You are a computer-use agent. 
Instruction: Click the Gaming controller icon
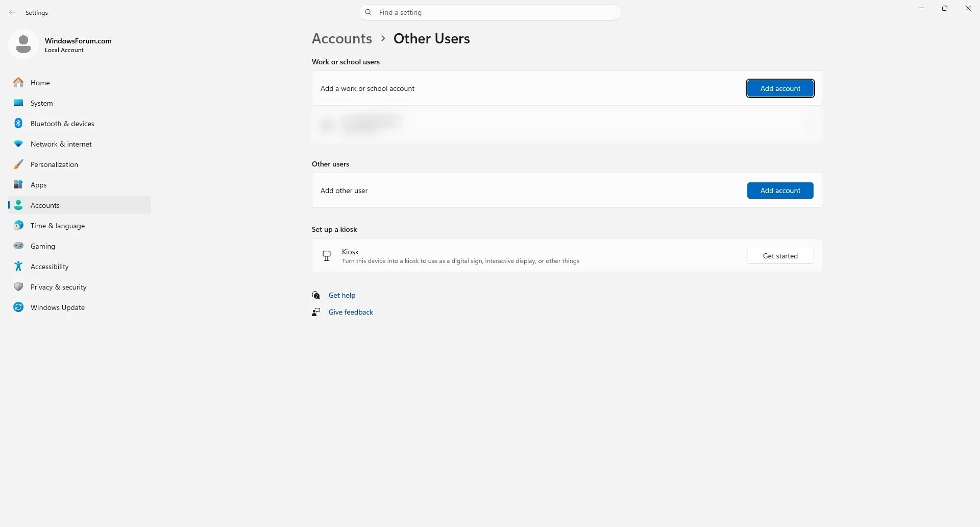coord(18,246)
